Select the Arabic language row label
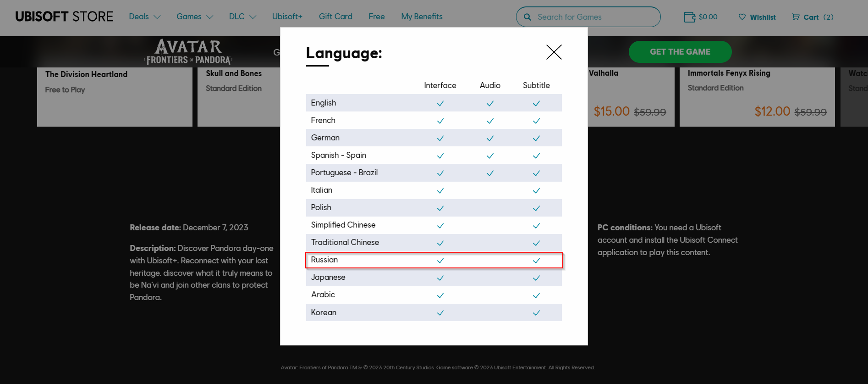 click(x=323, y=295)
